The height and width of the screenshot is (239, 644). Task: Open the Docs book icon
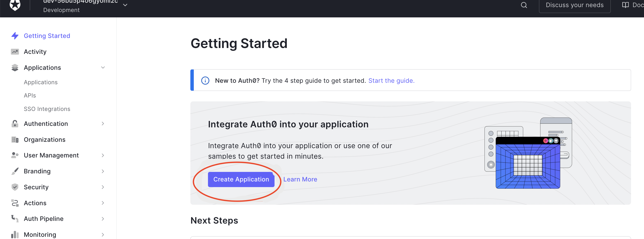pyautogui.click(x=625, y=5)
